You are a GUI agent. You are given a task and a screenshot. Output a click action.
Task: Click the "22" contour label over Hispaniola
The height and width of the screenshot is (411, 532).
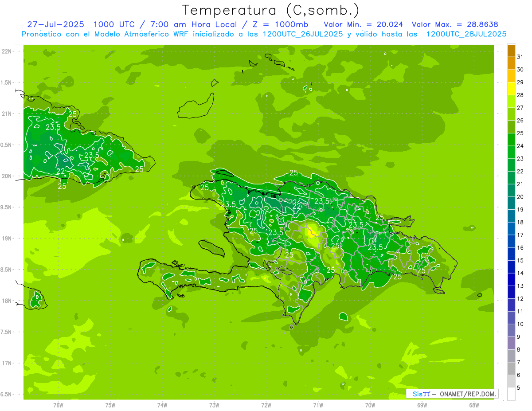pos(297,206)
